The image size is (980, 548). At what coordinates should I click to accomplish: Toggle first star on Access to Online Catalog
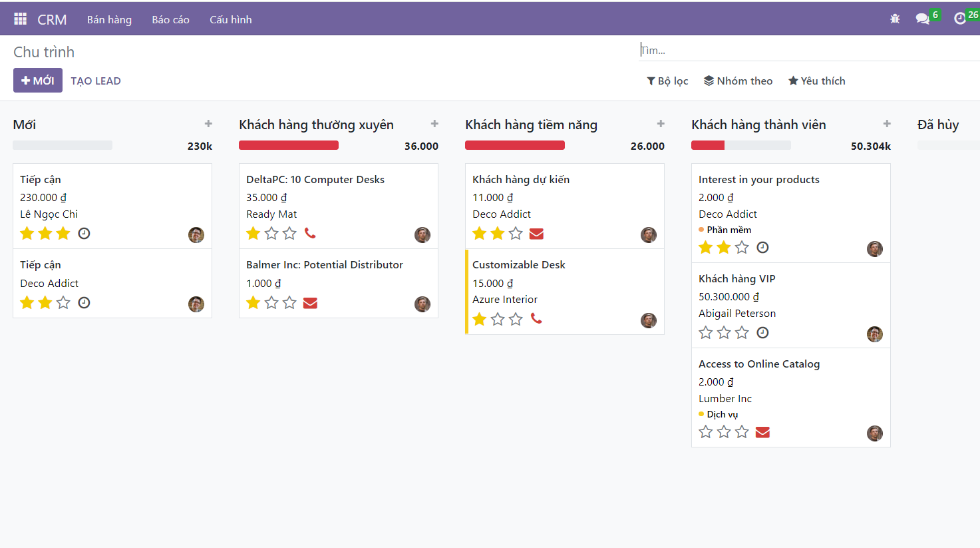tap(706, 432)
